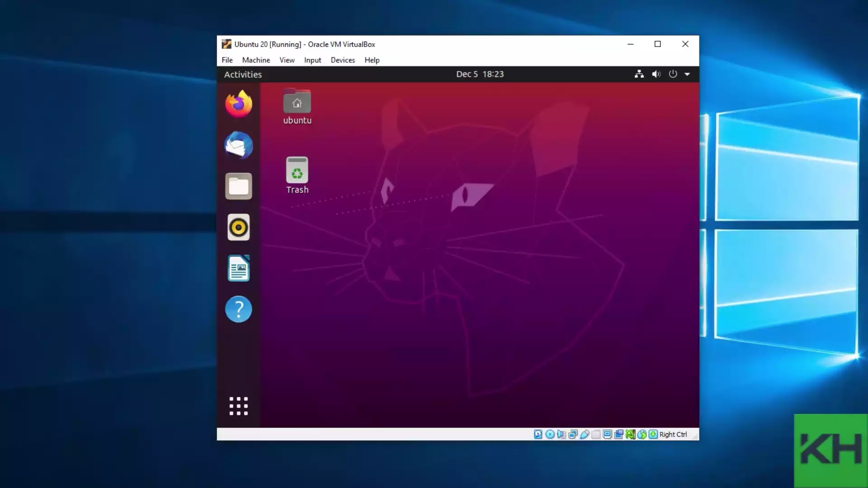The width and height of the screenshot is (868, 488).
Task: Click the network adapter status icon
Action: pyautogui.click(x=573, y=434)
